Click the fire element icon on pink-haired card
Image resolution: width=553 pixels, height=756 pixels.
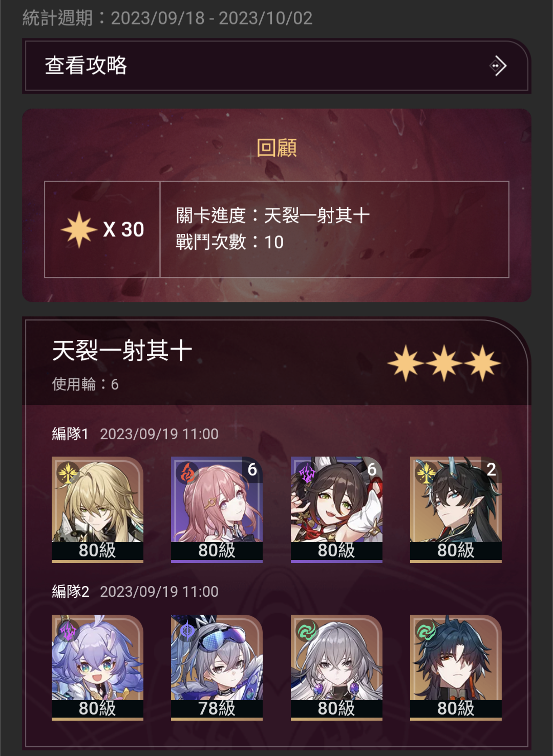187,472
